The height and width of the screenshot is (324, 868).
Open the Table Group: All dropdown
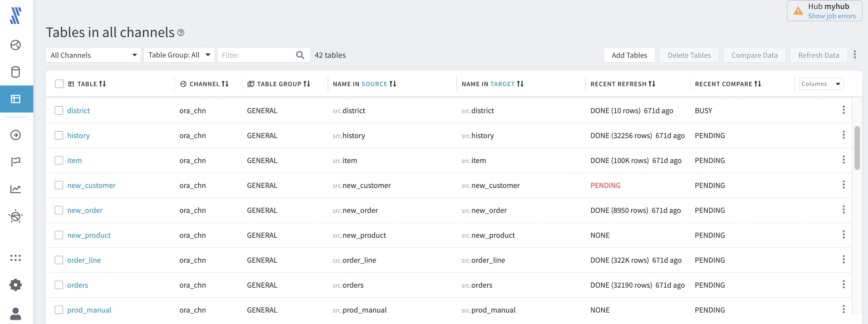(x=179, y=55)
